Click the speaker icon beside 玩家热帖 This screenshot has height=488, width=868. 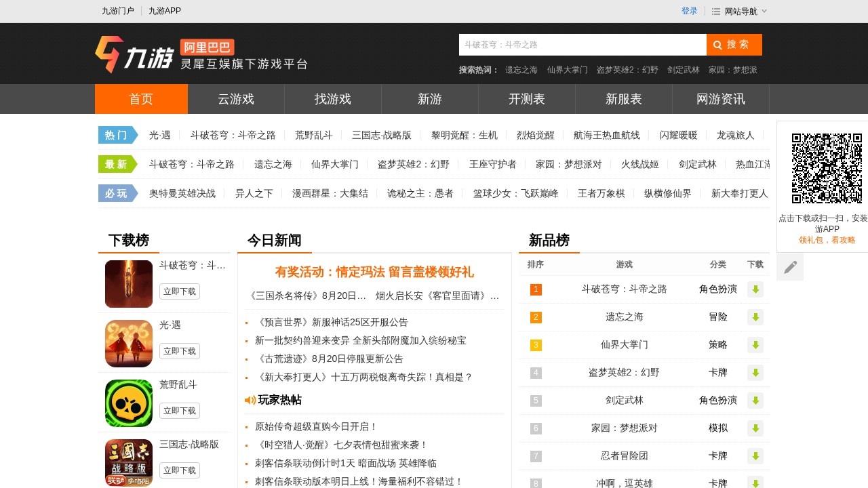pyautogui.click(x=250, y=401)
